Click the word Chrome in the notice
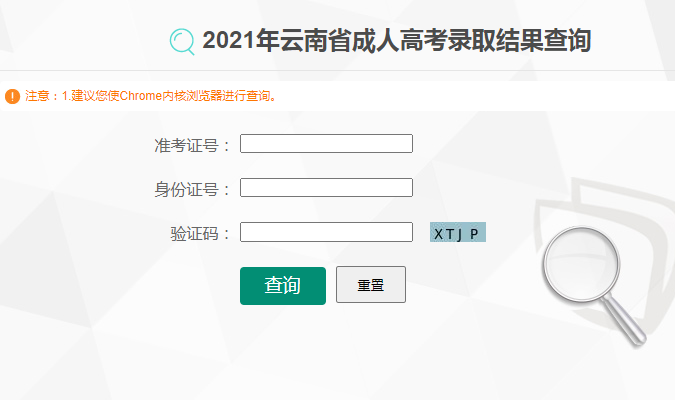Screen dimensions: 675x400 click(x=141, y=96)
